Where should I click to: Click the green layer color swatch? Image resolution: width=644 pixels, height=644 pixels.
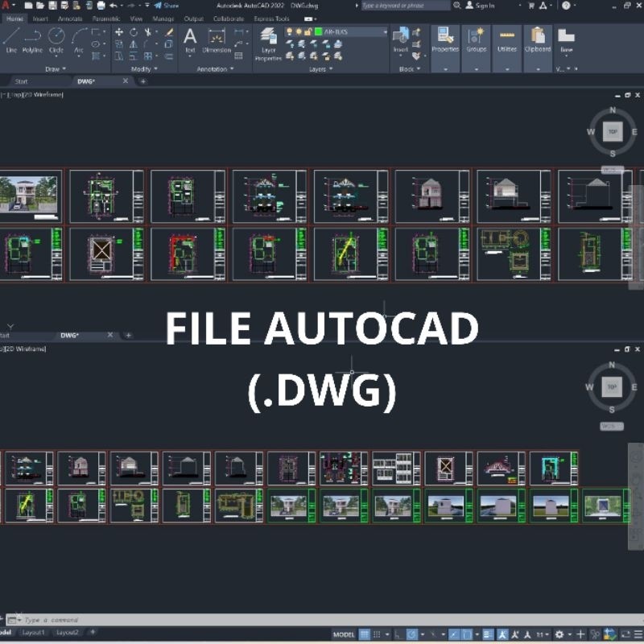(318, 31)
